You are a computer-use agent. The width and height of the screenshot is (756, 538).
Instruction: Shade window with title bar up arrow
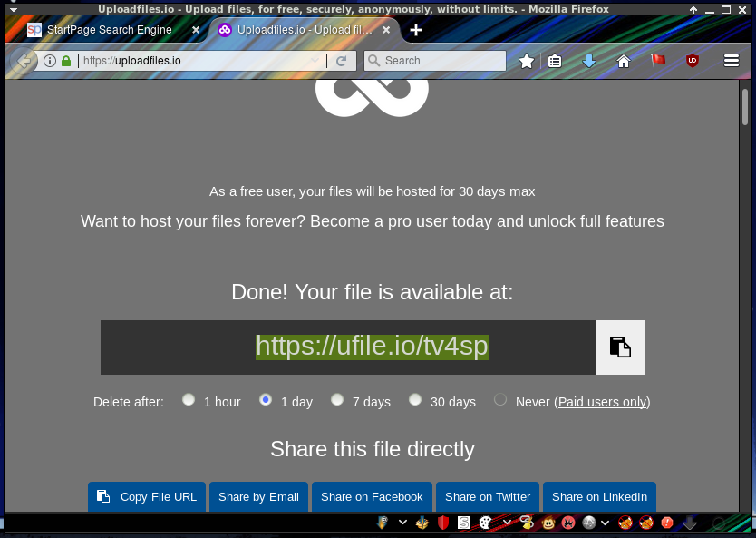coord(693,9)
